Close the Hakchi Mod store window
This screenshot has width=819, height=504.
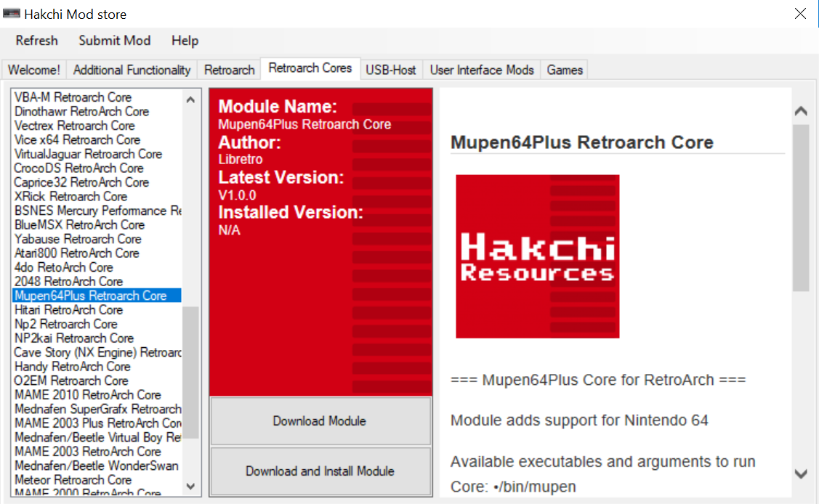click(x=800, y=14)
